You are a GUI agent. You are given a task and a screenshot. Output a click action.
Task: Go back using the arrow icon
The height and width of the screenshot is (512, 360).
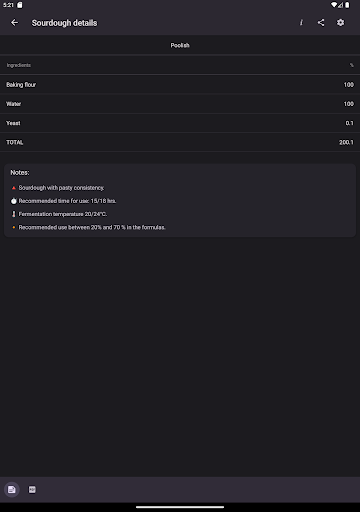[x=14, y=23]
